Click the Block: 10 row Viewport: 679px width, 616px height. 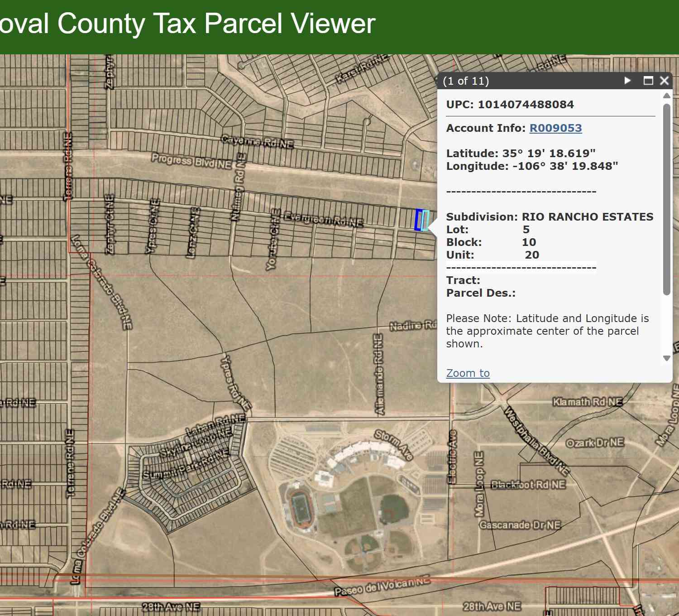(491, 242)
